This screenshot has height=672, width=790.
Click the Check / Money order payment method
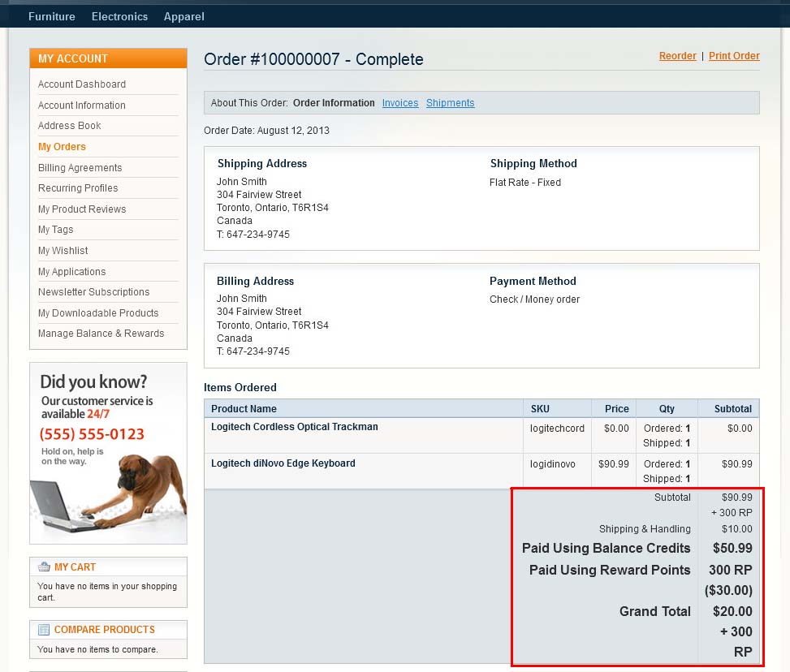pos(534,299)
